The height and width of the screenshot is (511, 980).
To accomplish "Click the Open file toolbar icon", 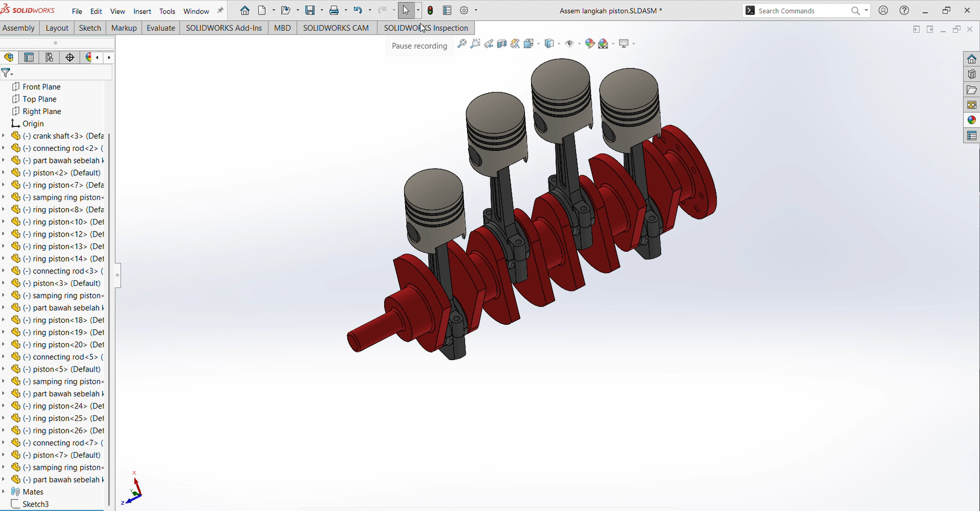I will click(285, 11).
